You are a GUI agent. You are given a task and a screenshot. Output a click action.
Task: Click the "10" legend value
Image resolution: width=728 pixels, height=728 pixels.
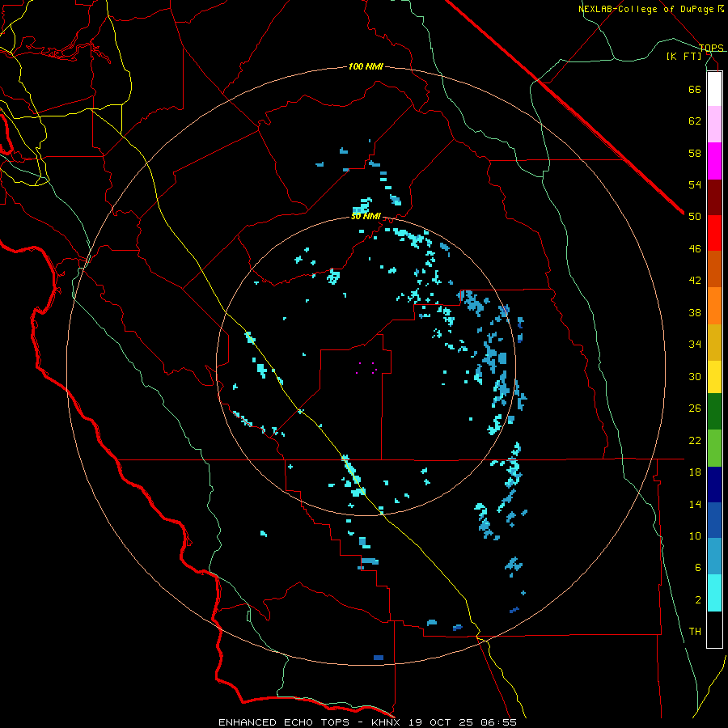click(695, 535)
